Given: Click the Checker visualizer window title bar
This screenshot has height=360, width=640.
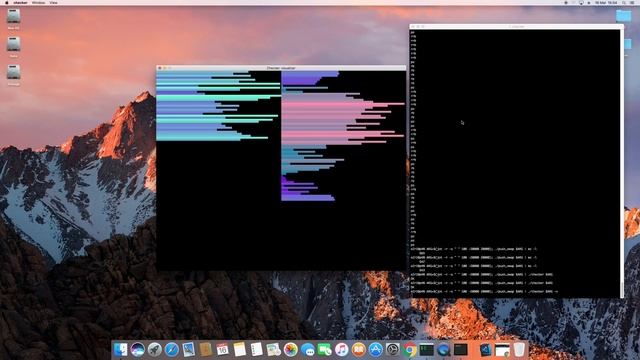Looking at the screenshot, I should click(281, 68).
